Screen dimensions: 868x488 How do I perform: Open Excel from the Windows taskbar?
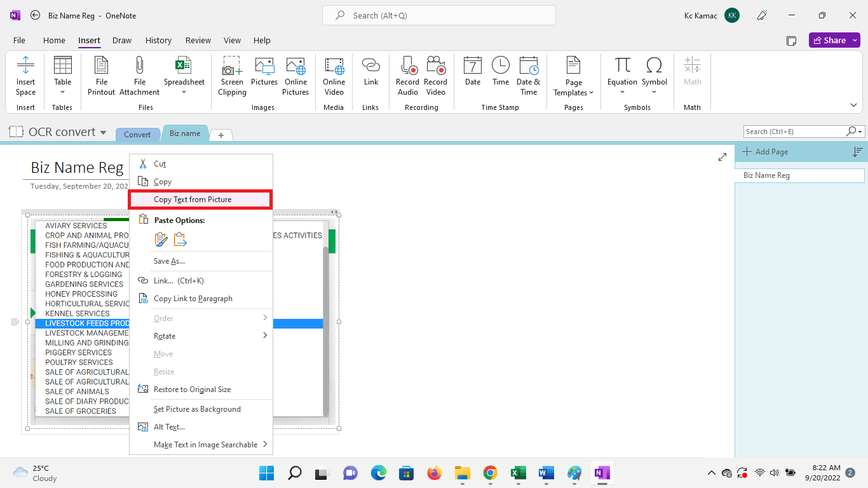[518, 473]
